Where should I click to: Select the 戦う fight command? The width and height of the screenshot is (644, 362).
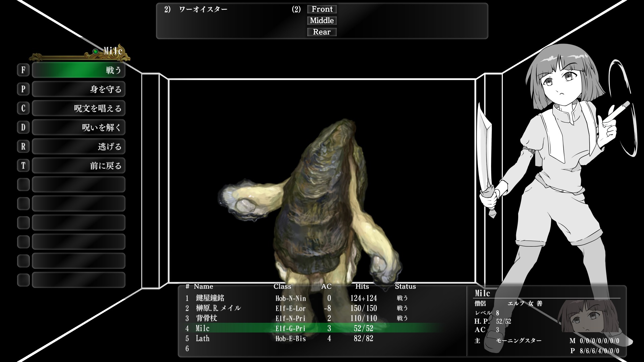pyautogui.click(x=78, y=70)
